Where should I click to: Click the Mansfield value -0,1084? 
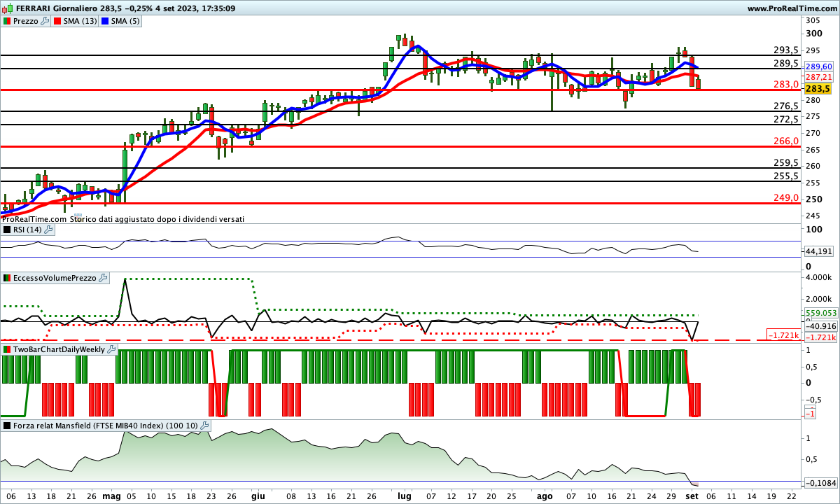820,484
